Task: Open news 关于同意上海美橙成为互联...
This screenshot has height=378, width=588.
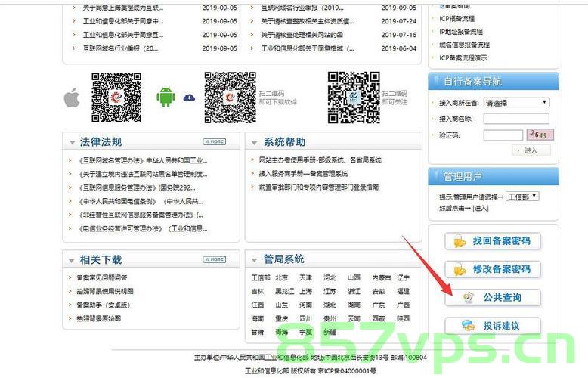Action: [x=123, y=8]
